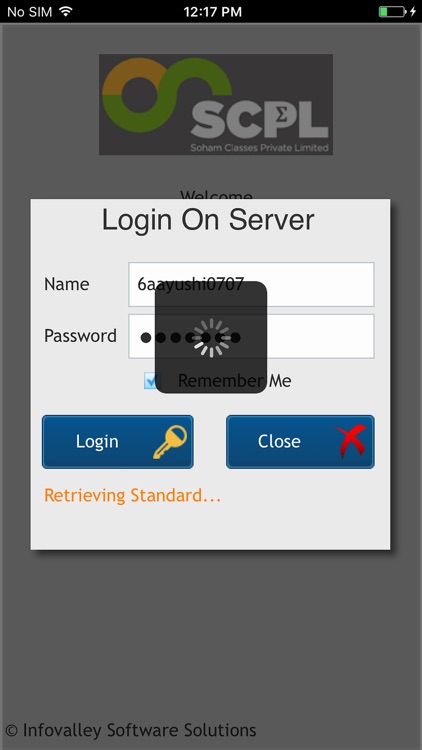
Task: Tap the Infovalley Software Solutions copyright
Action: 131,730
